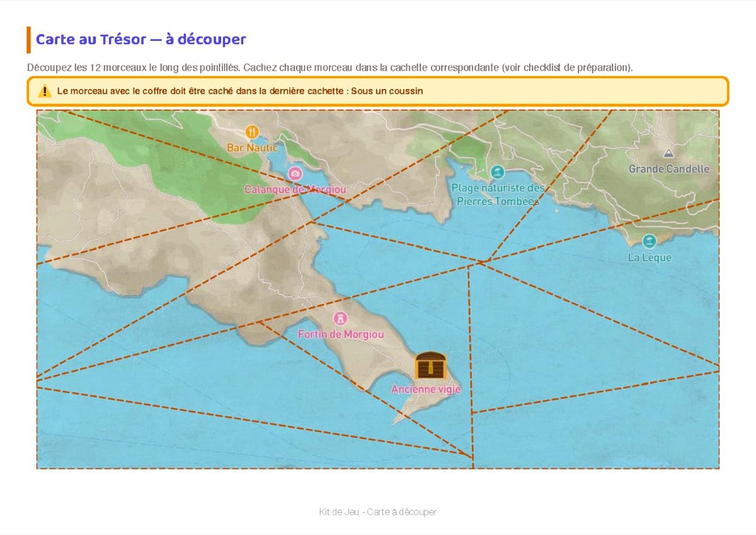Screen dimensions: 756x535
Task: Click the yellow coffre warning banner
Action: pyautogui.click(x=378, y=91)
